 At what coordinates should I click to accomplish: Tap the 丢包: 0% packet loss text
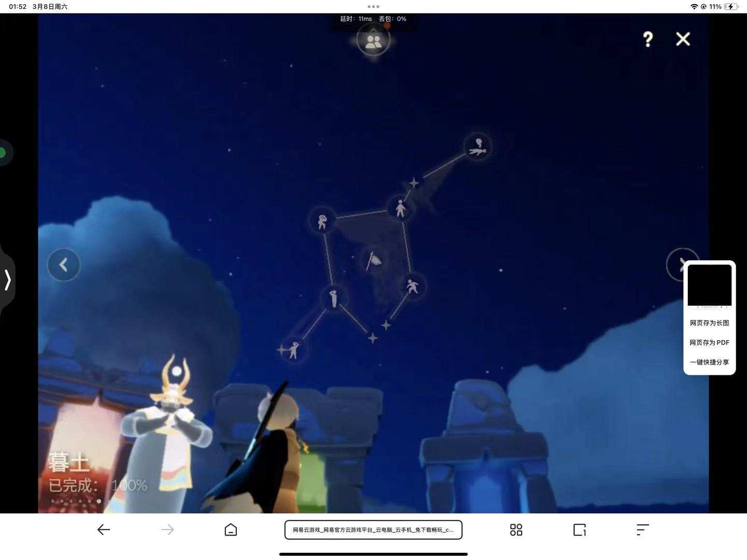(x=392, y=19)
